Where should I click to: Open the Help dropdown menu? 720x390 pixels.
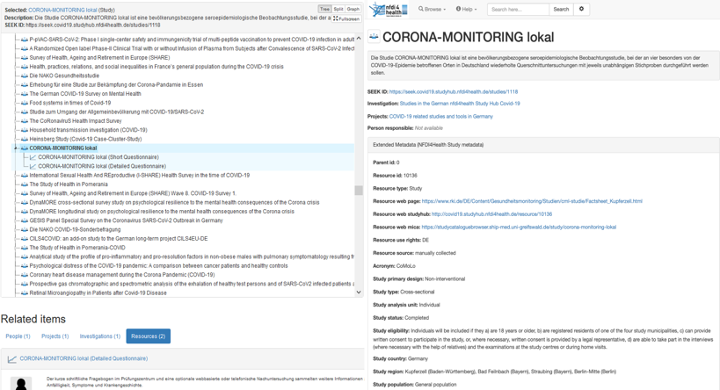466,9
